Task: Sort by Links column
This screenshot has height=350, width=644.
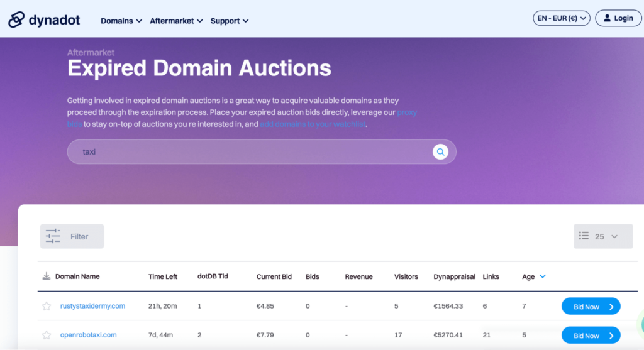Action: [x=491, y=277]
